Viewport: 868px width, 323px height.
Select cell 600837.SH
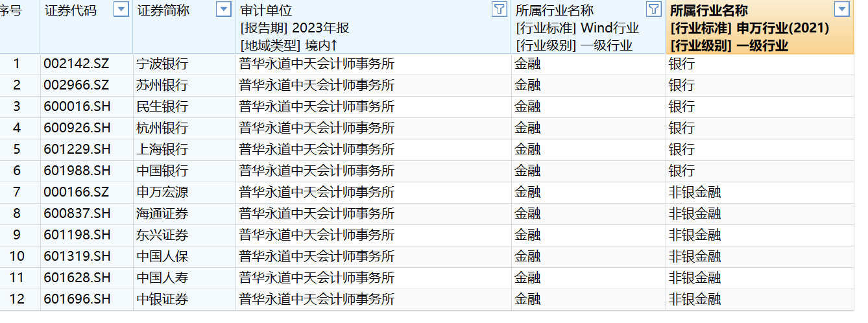tap(86, 214)
